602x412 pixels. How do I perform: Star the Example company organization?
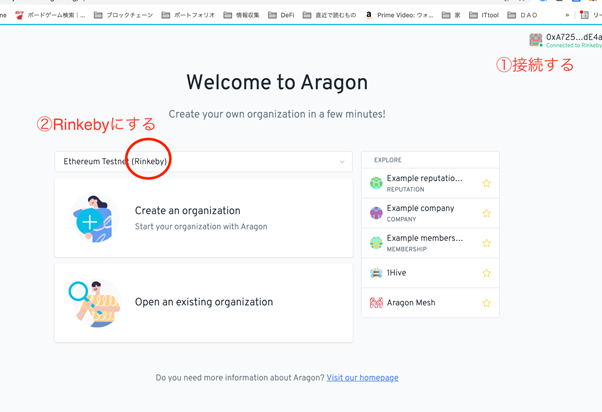click(x=486, y=213)
